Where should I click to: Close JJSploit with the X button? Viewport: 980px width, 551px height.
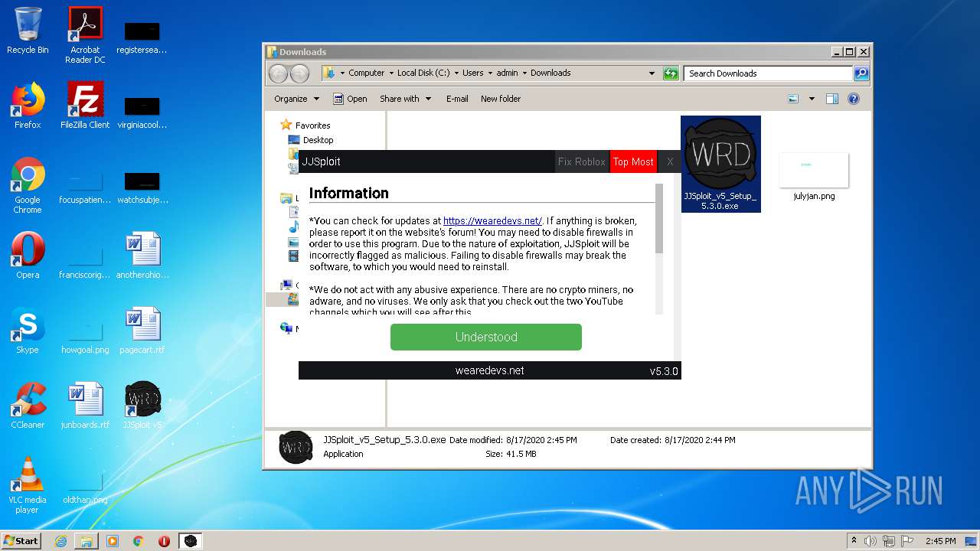click(670, 161)
